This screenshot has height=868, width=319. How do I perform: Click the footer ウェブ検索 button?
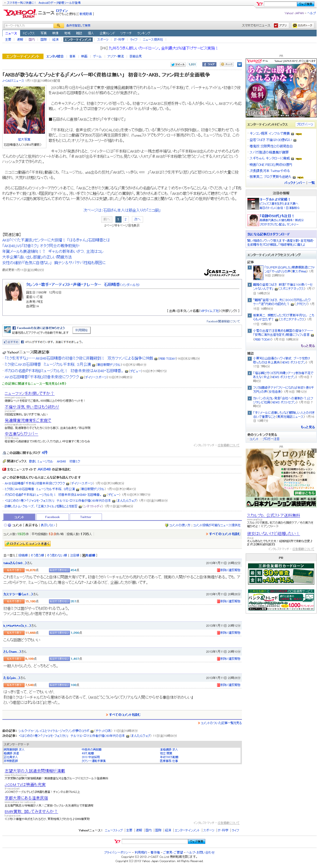click(x=196, y=841)
